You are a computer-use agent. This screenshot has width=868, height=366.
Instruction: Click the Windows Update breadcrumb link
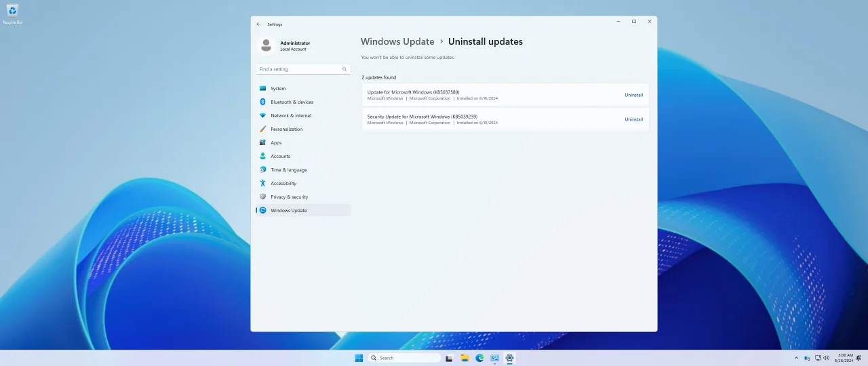click(397, 41)
